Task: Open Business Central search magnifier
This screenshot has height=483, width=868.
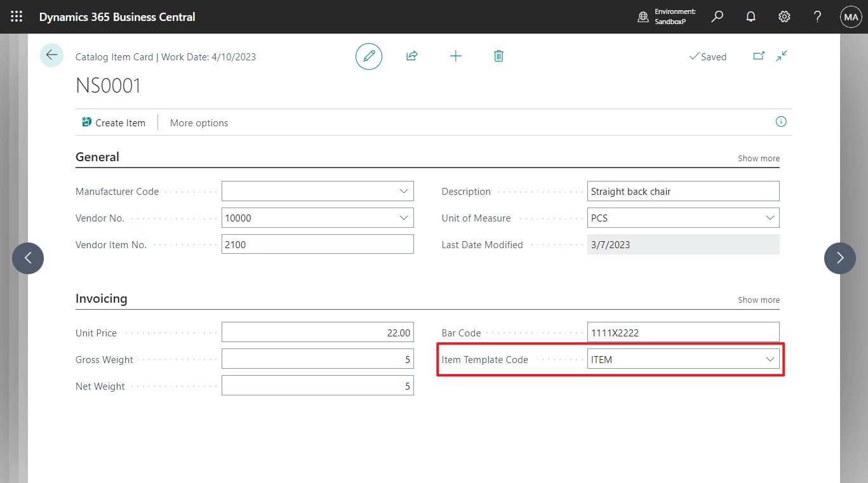Action: 717,17
